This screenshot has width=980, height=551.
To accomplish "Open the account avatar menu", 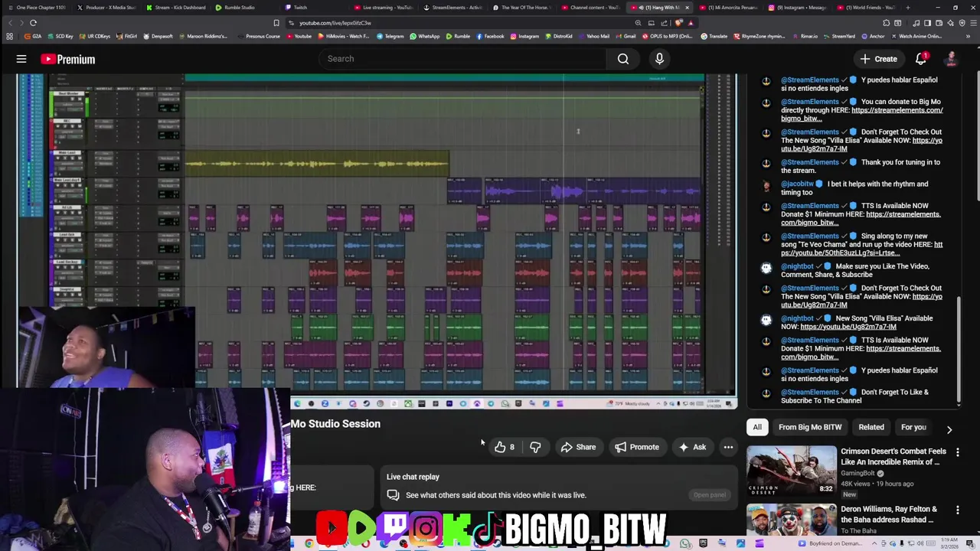I will (x=951, y=59).
